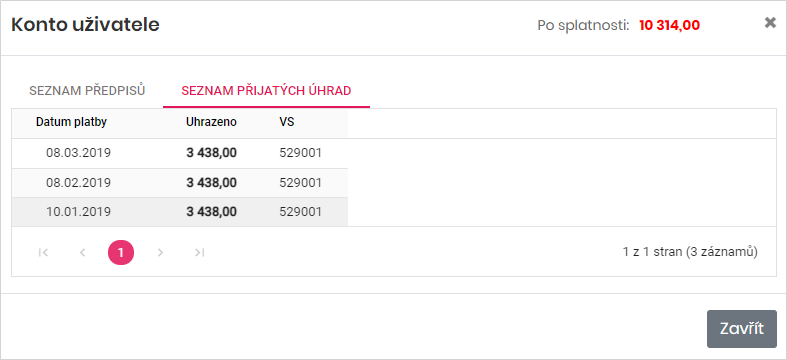This screenshot has width=787, height=360.
Task: Select the 08.02.2019 payment row
Action: tap(180, 183)
